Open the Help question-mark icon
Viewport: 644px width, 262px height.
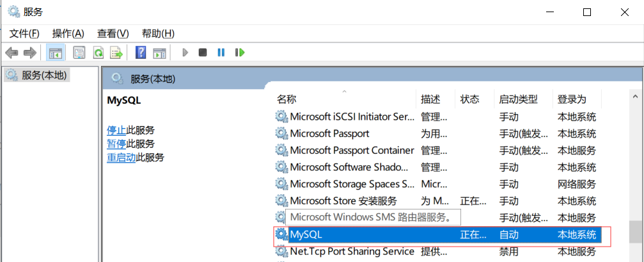(141, 53)
